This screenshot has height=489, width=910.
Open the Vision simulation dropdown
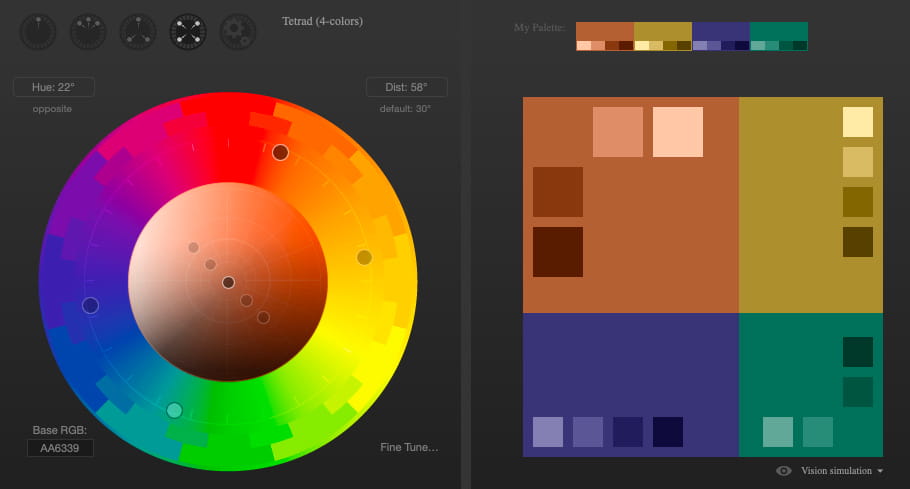842,470
